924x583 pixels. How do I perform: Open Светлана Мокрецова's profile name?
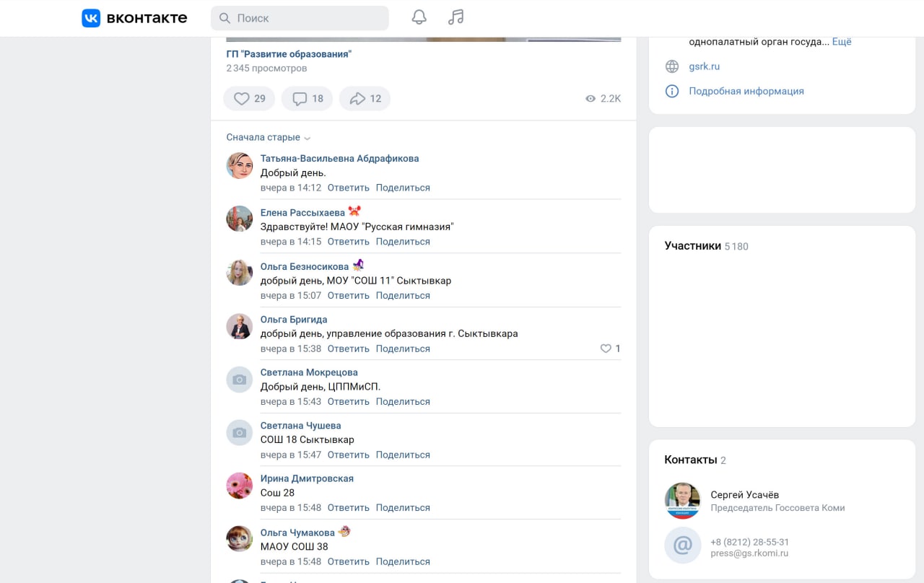309,372
